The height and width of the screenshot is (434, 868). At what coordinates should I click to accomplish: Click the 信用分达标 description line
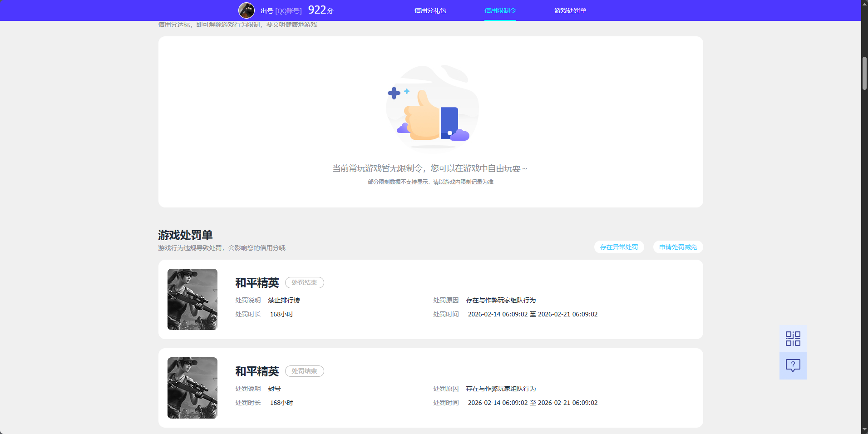click(x=237, y=25)
